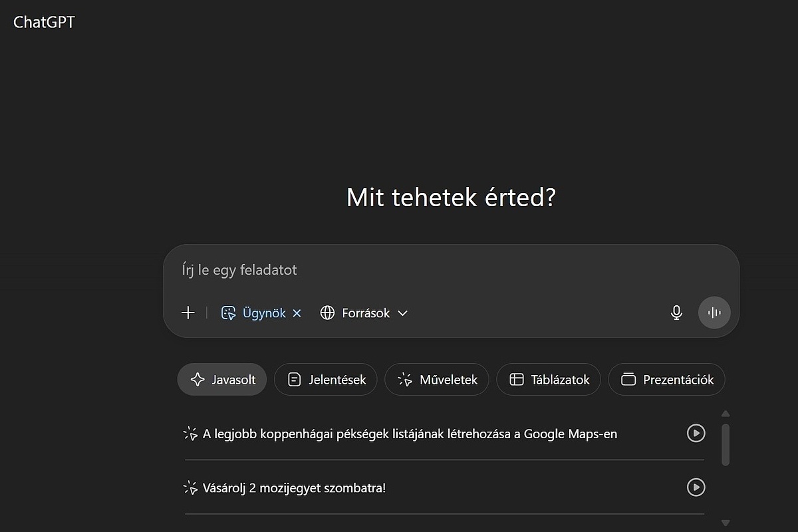
Task: Run the movie ticket task via play button
Action: 696,487
